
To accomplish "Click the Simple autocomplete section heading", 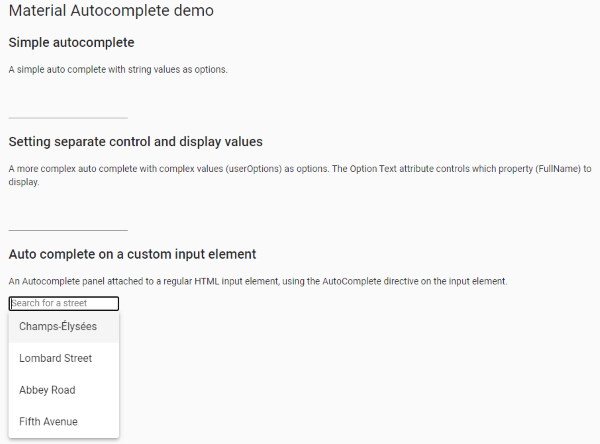I will click(x=71, y=42).
